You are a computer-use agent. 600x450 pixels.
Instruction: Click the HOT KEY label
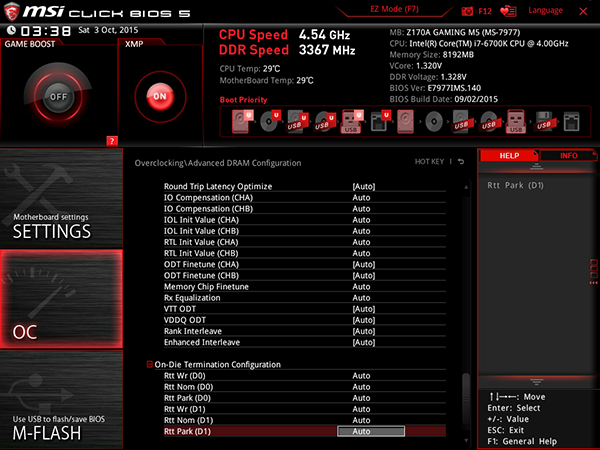(x=429, y=161)
